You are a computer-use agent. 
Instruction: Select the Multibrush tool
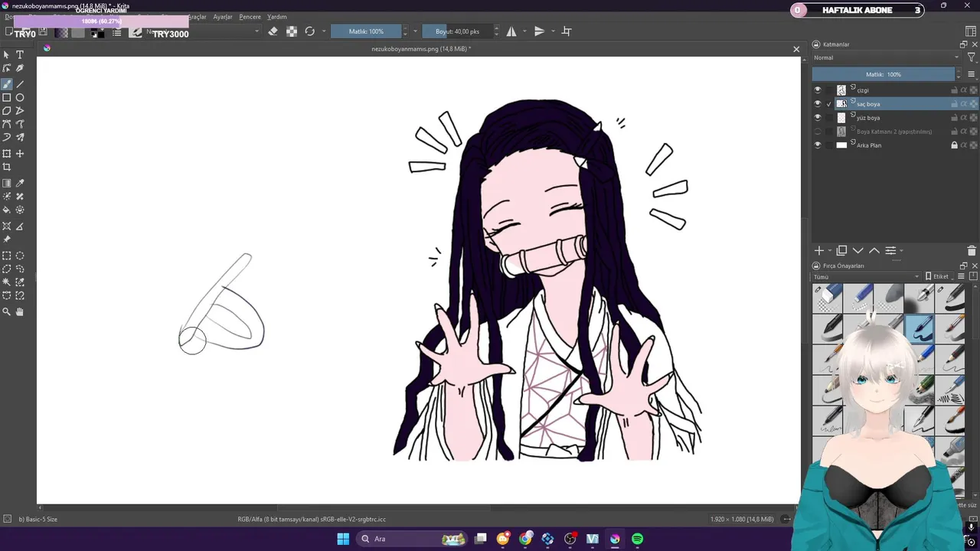pyautogui.click(x=20, y=137)
